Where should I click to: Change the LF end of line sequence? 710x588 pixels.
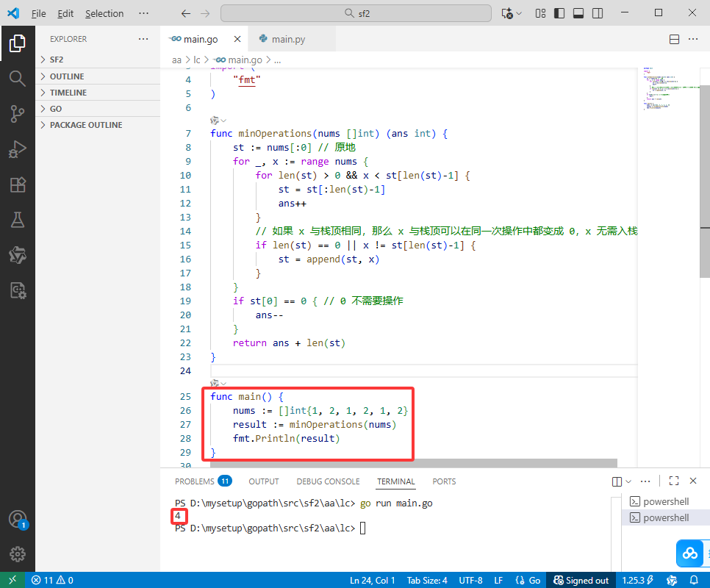tap(498, 581)
